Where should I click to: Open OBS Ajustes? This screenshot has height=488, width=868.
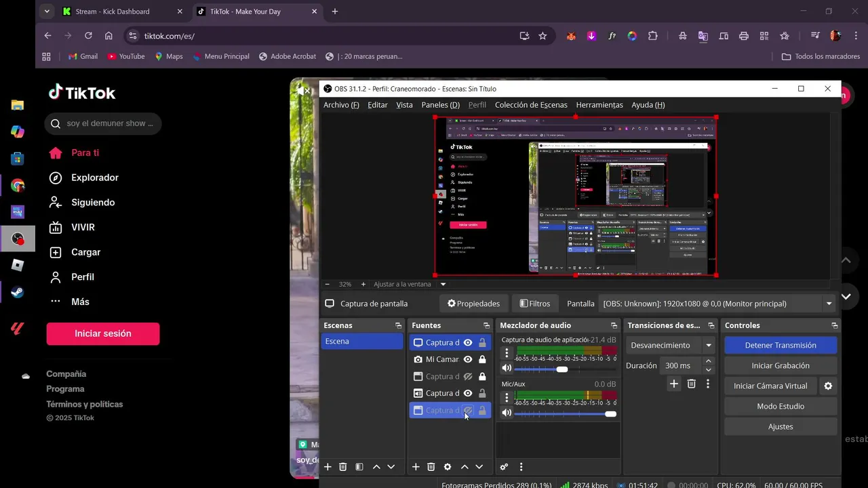[781, 426]
